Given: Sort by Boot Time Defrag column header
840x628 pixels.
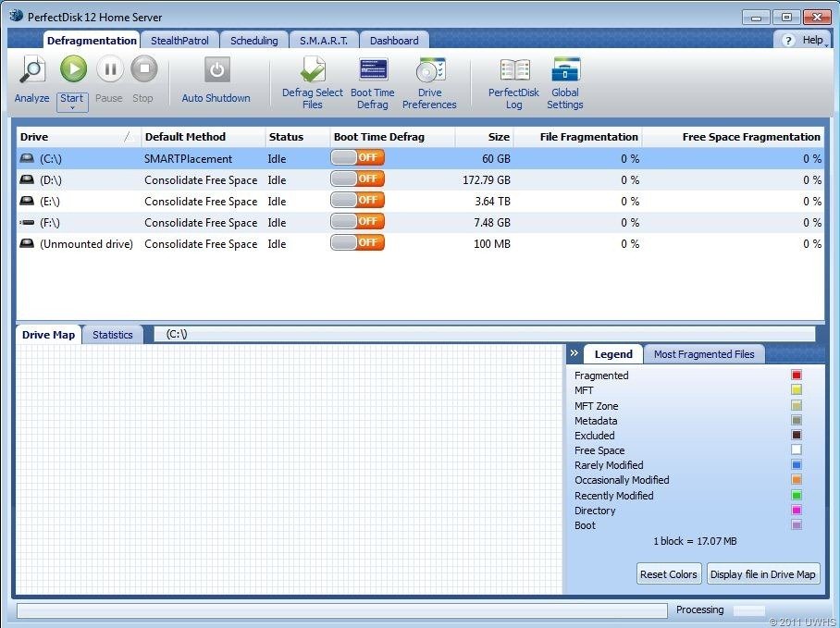Looking at the screenshot, I should pyautogui.click(x=392, y=137).
